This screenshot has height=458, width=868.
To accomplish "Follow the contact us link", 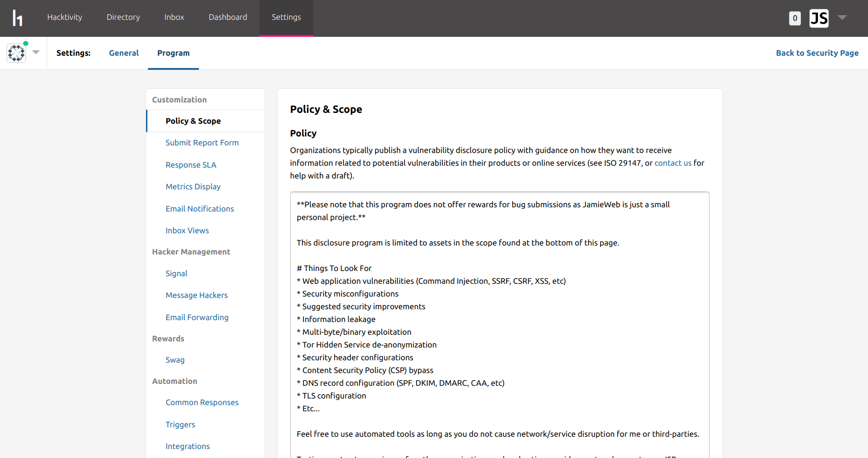I will pyautogui.click(x=673, y=163).
